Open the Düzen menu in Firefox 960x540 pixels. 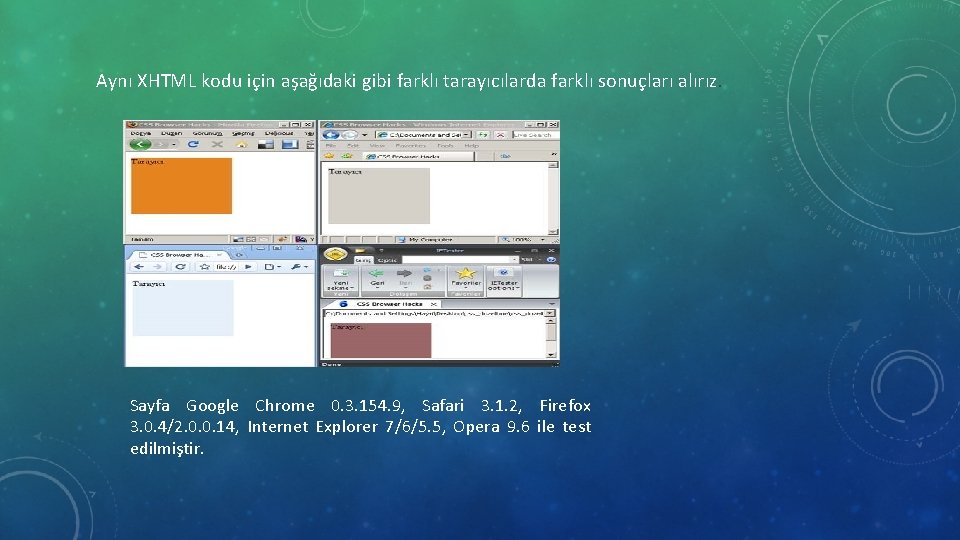click(171, 133)
